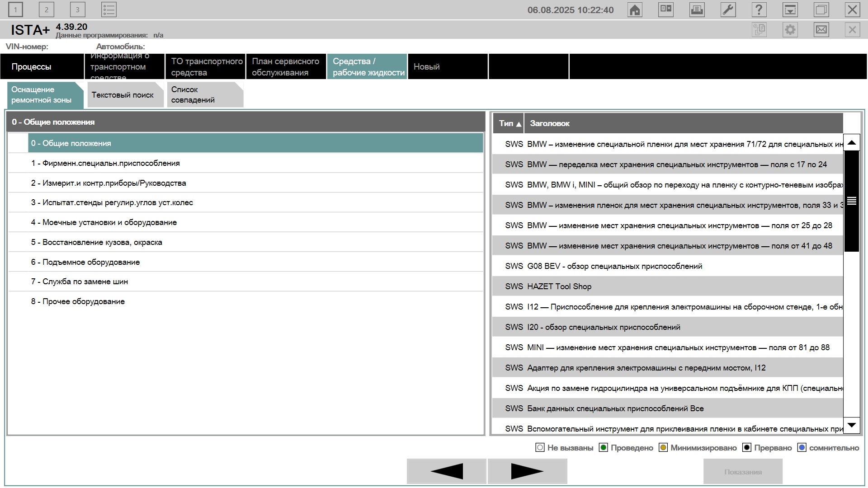The height and width of the screenshot is (488, 868).
Task: Open the Процессы tab
Action: [x=42, y=66]
